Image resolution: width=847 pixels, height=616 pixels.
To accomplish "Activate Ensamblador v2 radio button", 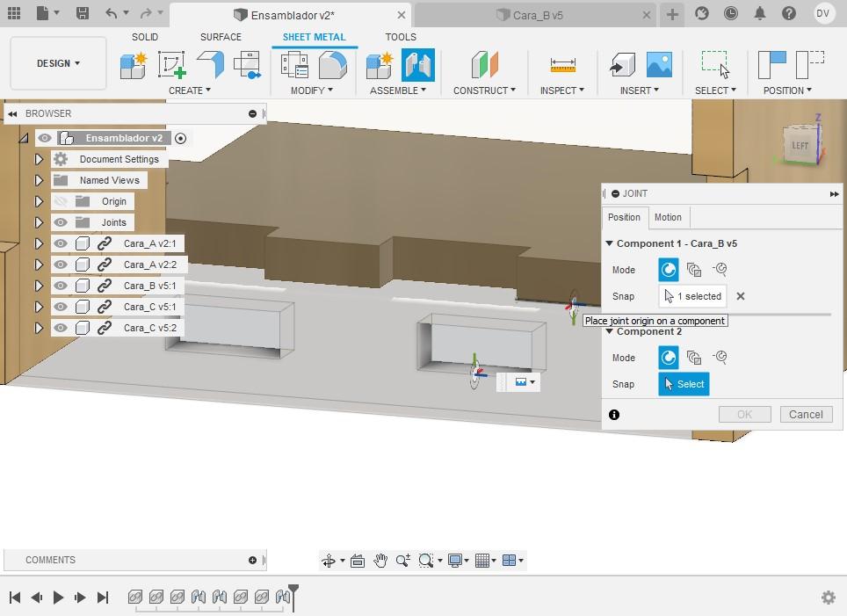I will pyautogui.click(x=181, y=138).
